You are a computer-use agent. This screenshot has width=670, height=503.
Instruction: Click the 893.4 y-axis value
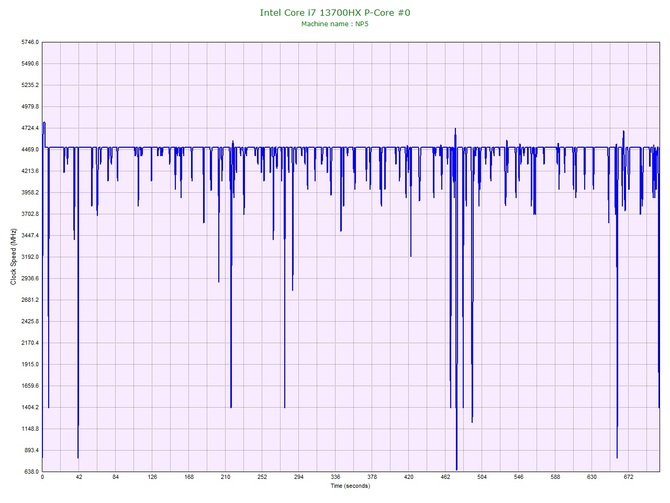coord(31,450)
